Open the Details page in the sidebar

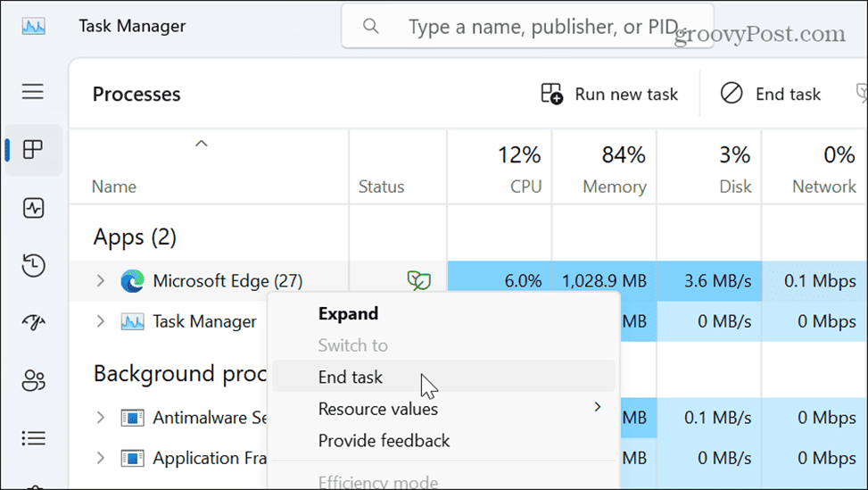point(33,438)
